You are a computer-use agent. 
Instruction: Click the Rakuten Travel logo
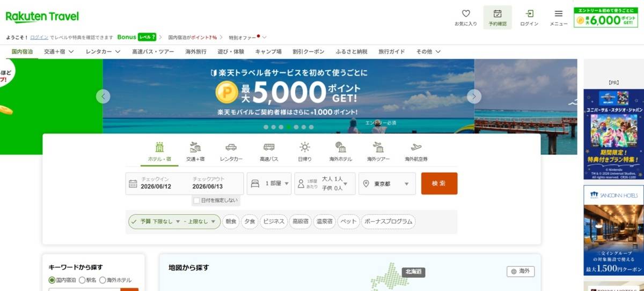(x=42, y=17)
